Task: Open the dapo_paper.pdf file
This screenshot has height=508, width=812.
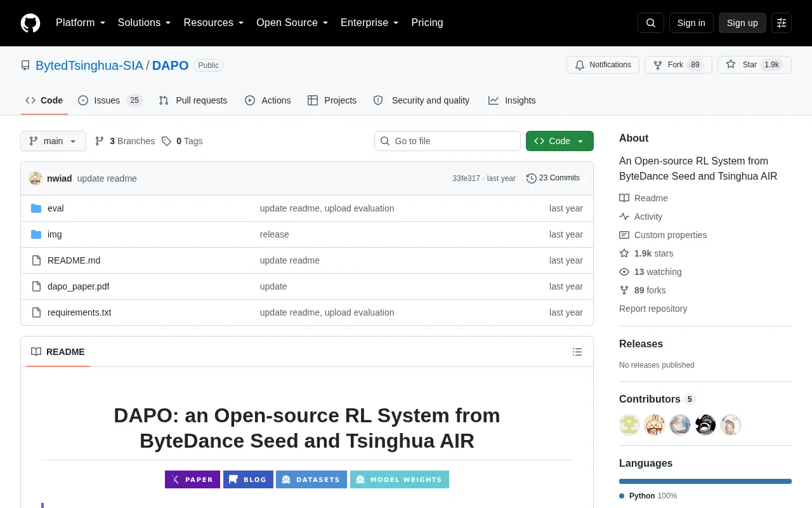Action: [x=78, y=286]
